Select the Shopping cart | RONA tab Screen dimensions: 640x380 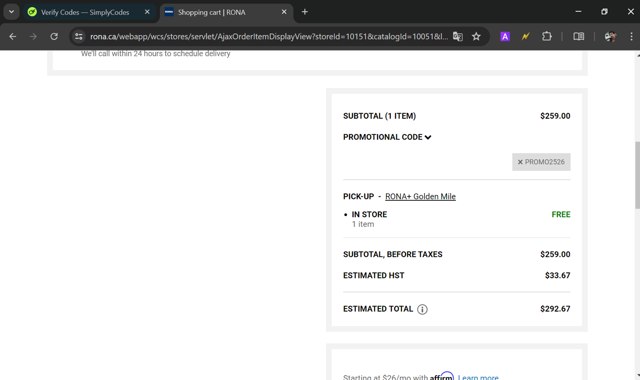211,12
